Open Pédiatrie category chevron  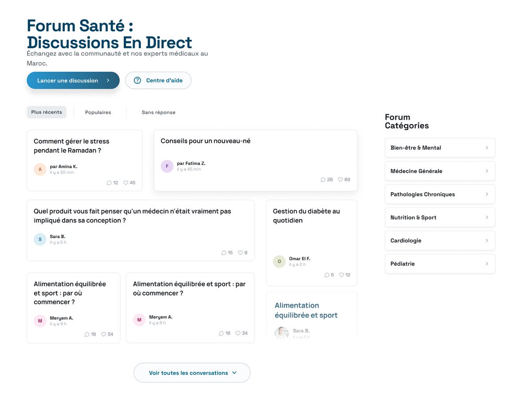point(487,264)
